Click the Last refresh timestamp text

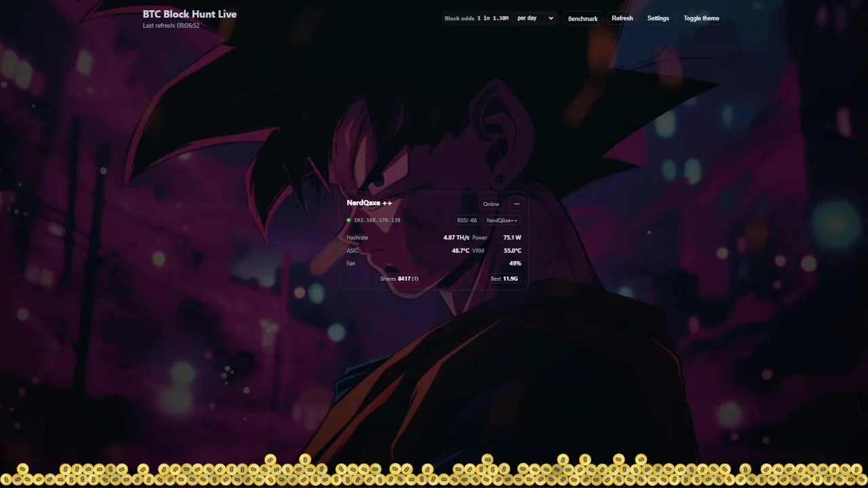pos(171,26)
